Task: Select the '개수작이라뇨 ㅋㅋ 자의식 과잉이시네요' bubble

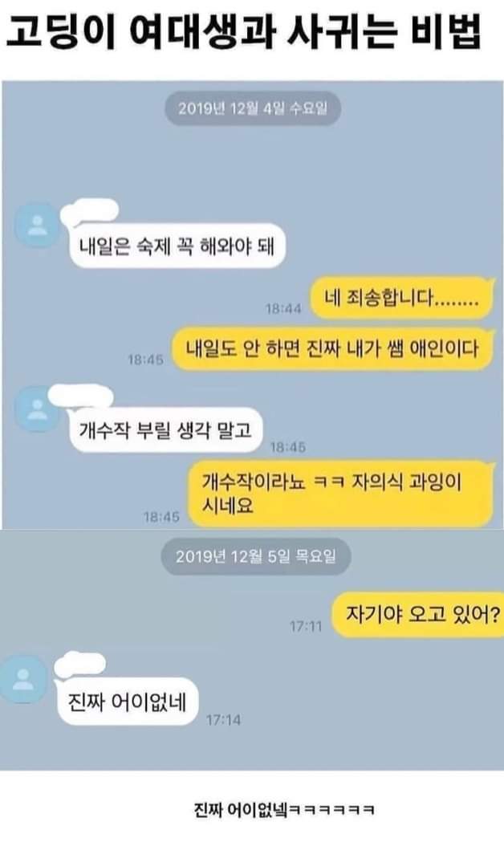Action: (341, 494)
